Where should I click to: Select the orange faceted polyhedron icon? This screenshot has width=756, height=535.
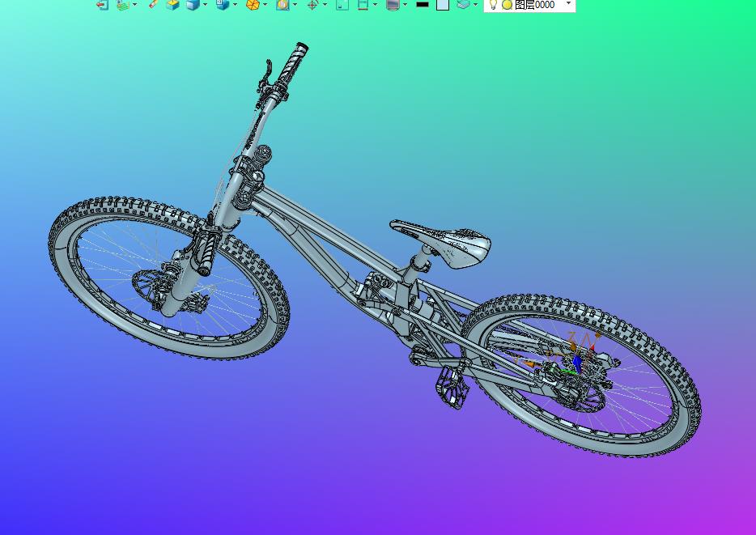tap(253, 5)
